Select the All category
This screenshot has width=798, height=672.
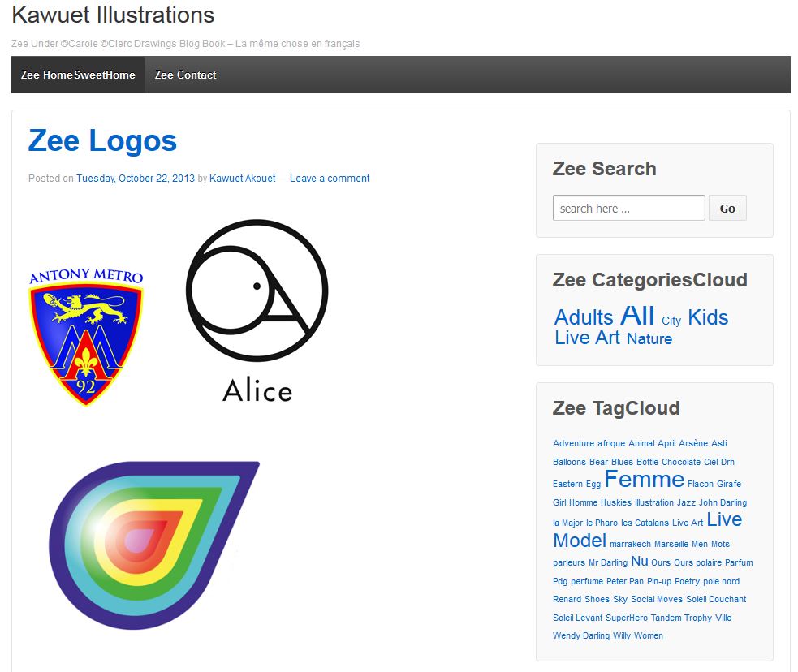click(x=637, y=316)
